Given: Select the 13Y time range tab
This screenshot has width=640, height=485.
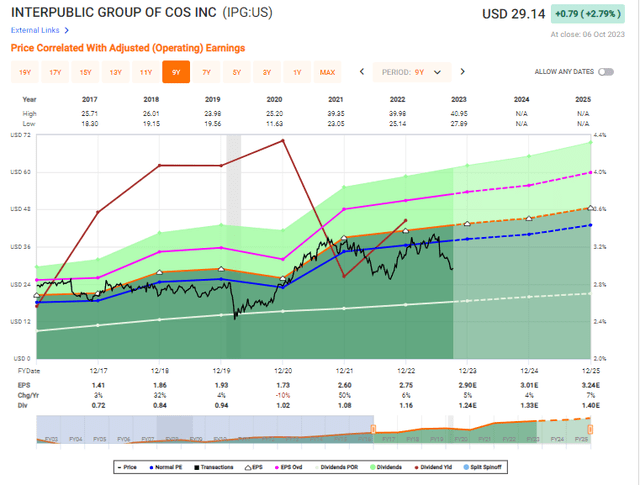Looking at the screenshot, I should coord(116,72).
